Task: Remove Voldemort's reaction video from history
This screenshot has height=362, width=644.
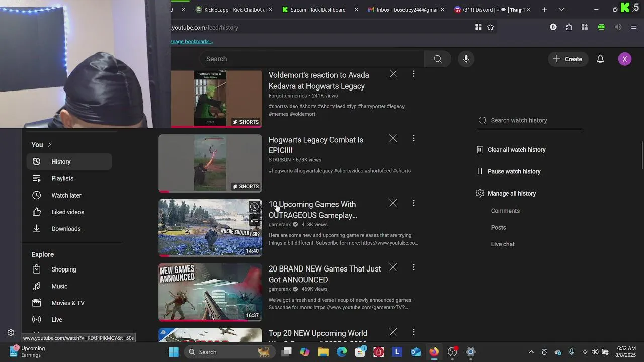Action: pyautogui.click(x=393, y=74)
